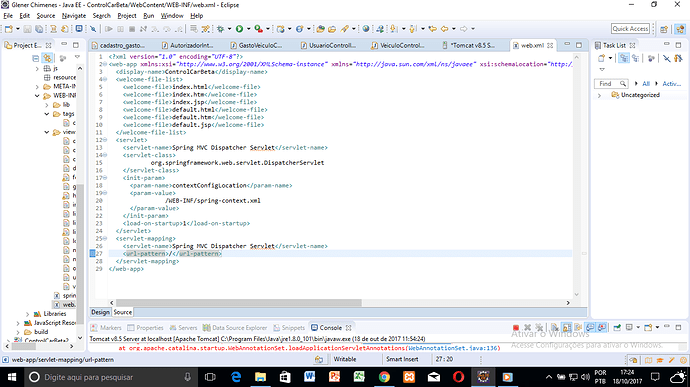
Task: Select the Java EE perspective icon
Action: point(680,29)
